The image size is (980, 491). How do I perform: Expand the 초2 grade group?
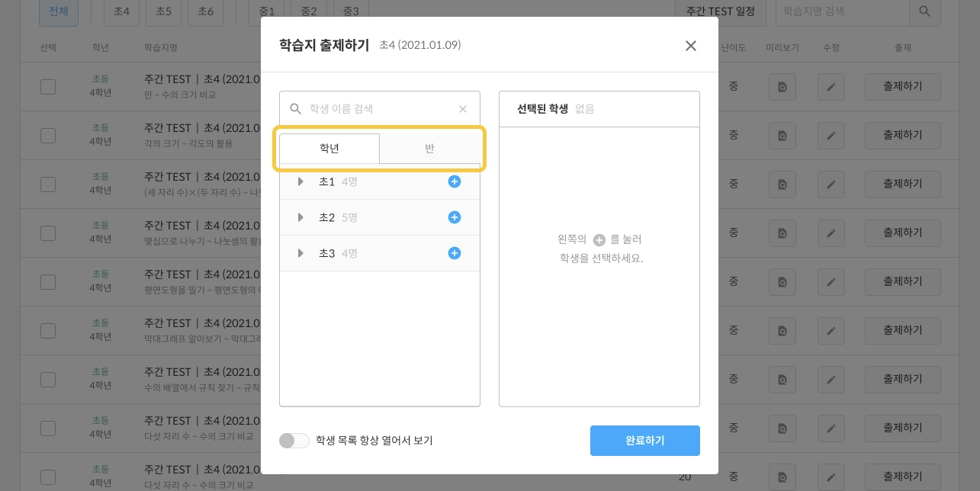tap(300, 217)
